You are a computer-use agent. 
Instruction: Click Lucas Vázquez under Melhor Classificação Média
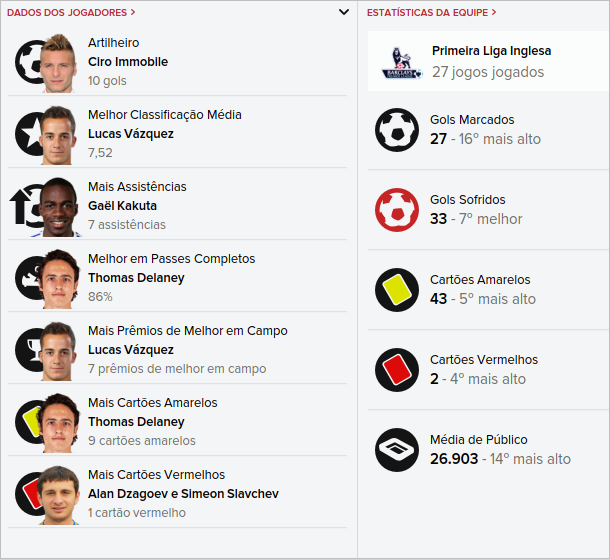[x=131, y=134]
